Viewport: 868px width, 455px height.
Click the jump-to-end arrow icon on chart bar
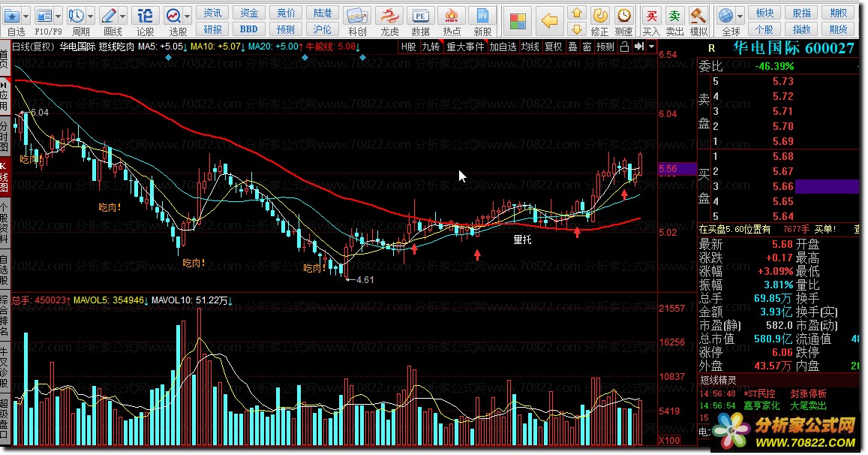coord(639,47)
